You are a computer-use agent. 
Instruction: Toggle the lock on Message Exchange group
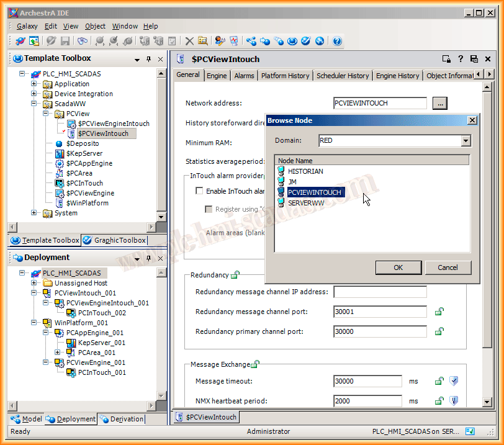(254, 364)
